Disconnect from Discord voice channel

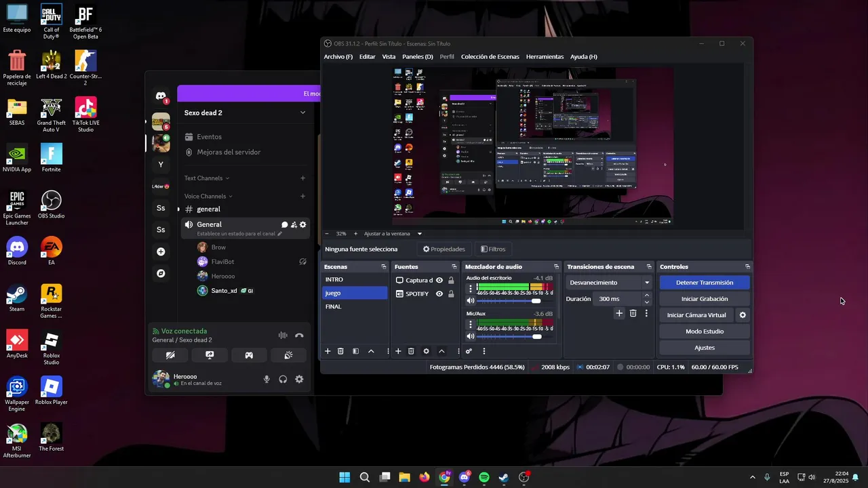pos(299,335)
